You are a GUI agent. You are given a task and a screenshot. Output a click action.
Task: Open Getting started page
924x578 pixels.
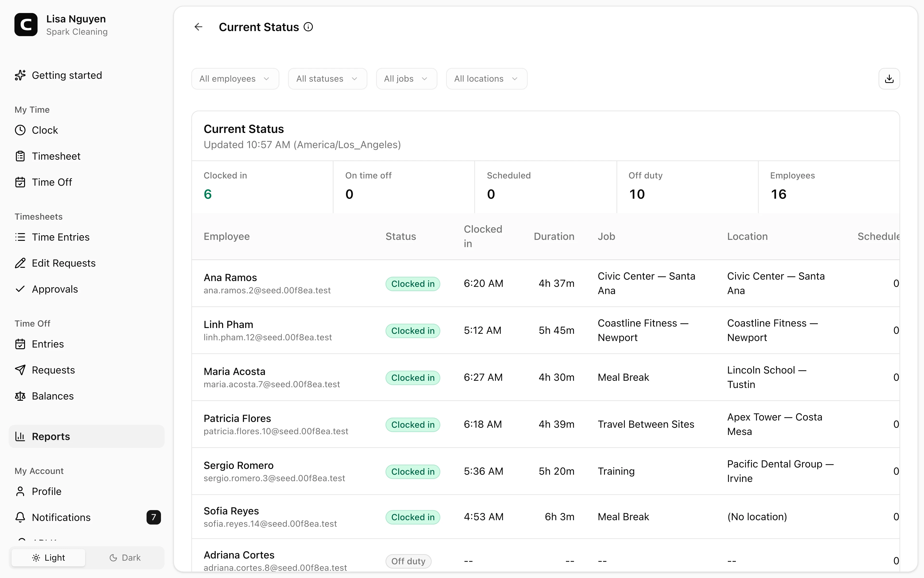(87, 75)
